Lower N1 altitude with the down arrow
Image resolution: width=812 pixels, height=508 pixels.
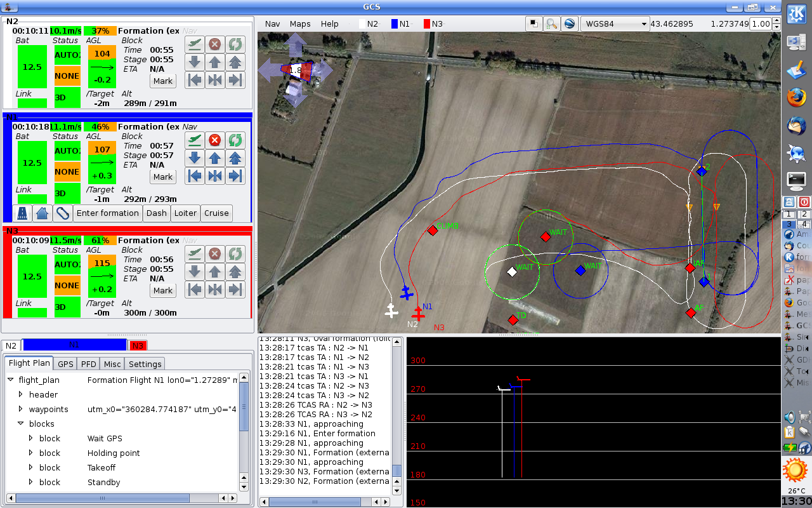(x=195, y=158)
